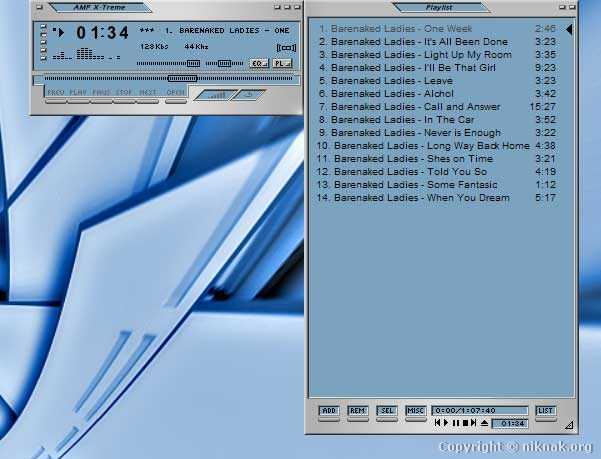Viewport: 601px width, 459px height.
Task: Select playlist track 'Told You So'
Action: click(437, 172)
